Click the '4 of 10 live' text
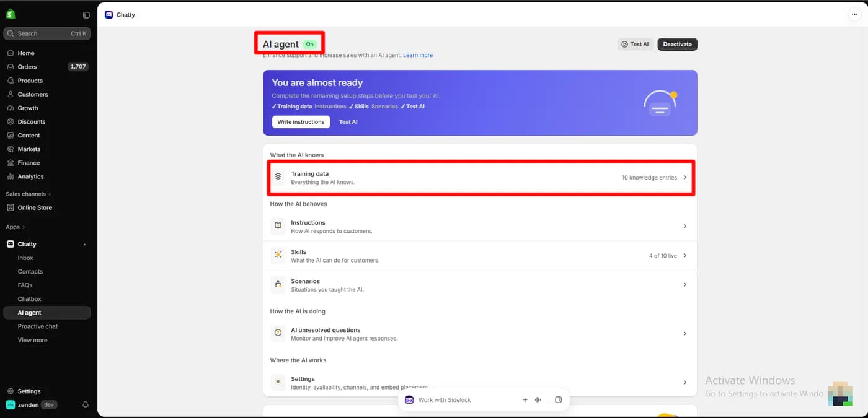This screenshot has width=868, height=418. pos(663,256)
